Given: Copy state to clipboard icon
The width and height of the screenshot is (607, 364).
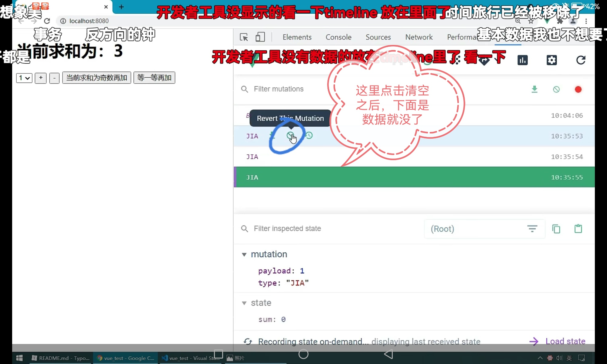Looking at the screenshot, I should coord(556,229).
